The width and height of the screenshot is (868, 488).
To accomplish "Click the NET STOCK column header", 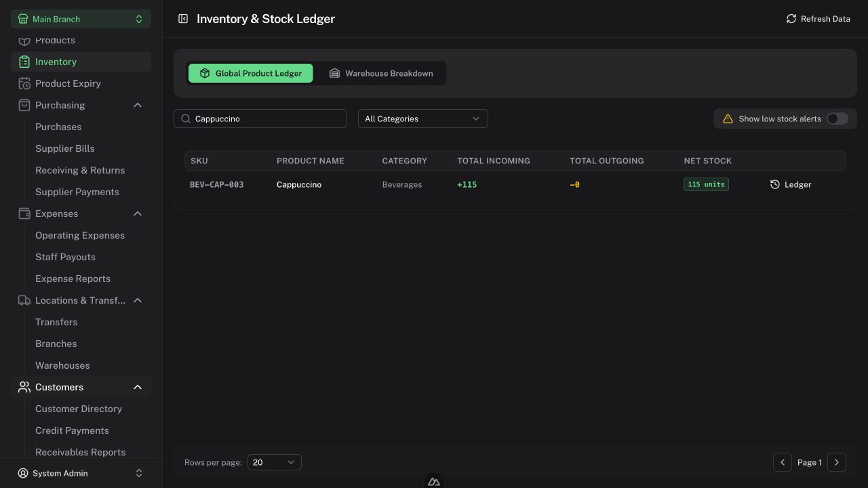I will pyautogui.click(x=708, y=161).
